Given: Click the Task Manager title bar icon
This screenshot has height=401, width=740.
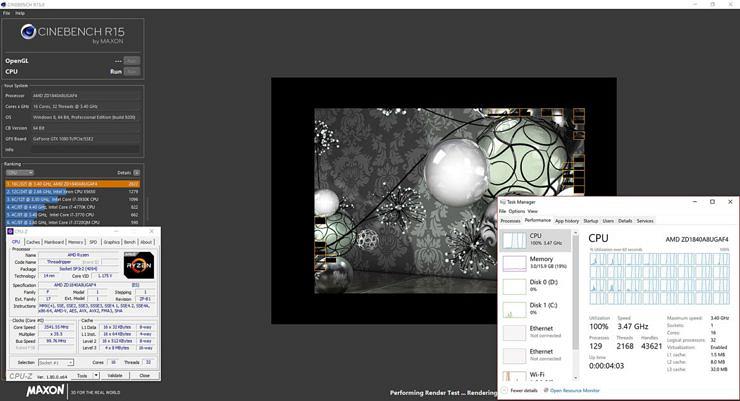Looking at the screenshot, I should pyautogui.click(x=503, y=202).
